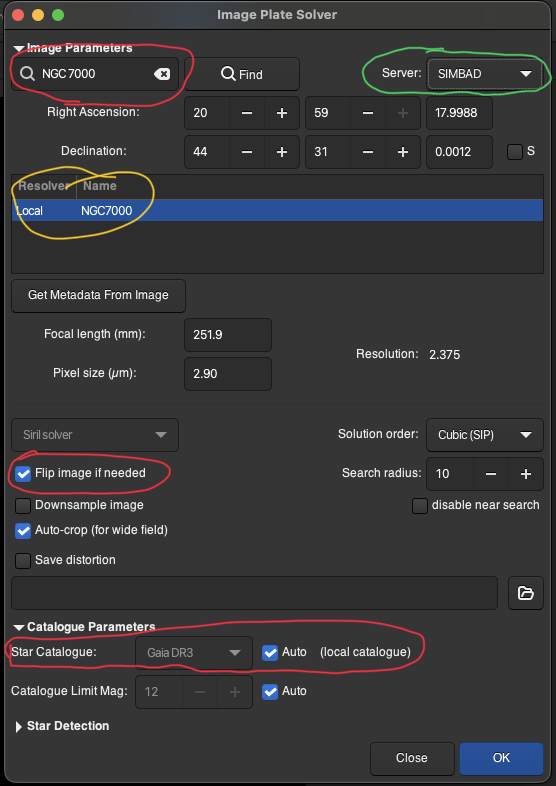This screenshot has height=786, width=556.
Task: Expand the Star Detection section
Action: [63, 726]
